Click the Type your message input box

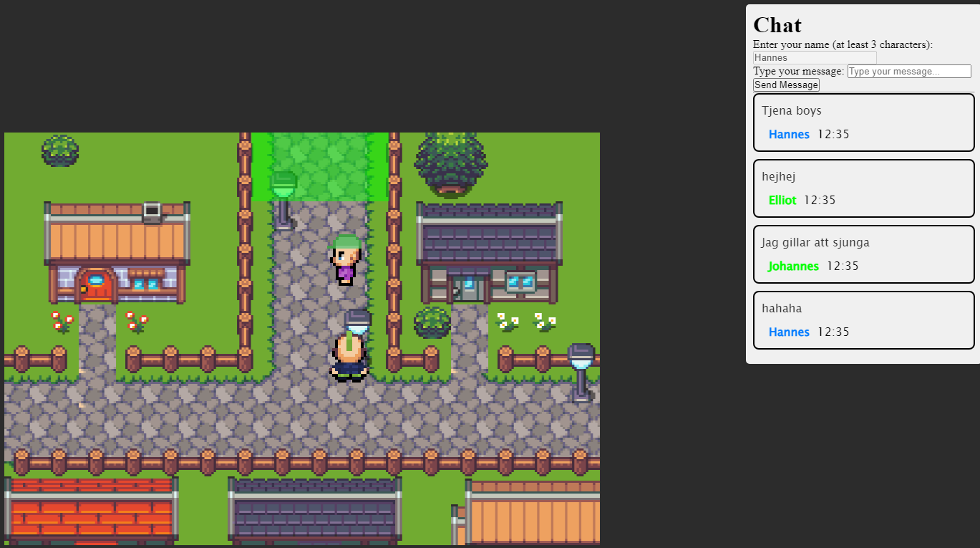pyautogui.click(x=909, y=71)
